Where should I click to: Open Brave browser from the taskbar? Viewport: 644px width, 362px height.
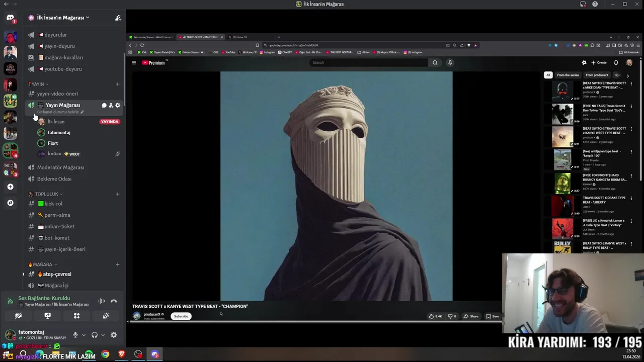[122, 354]
